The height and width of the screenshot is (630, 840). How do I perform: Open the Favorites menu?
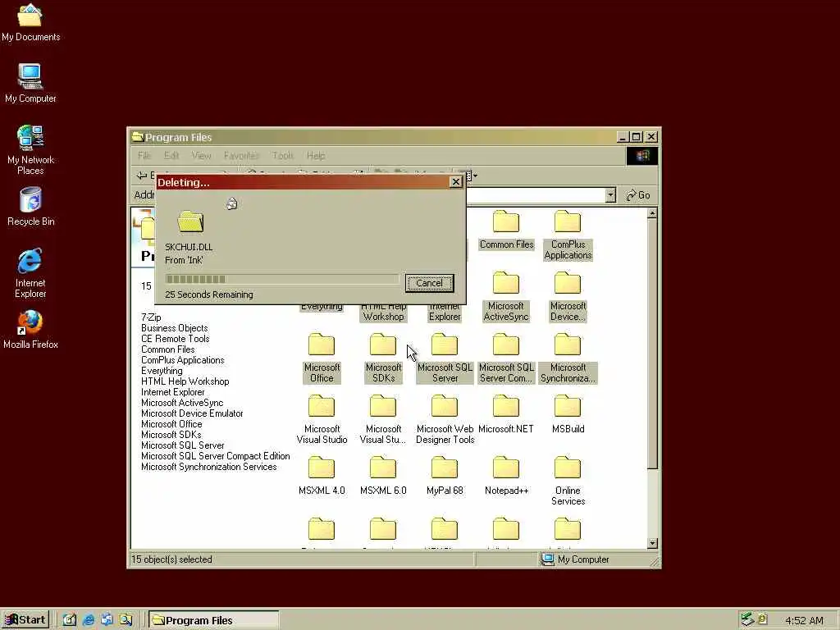click(241, 155)
